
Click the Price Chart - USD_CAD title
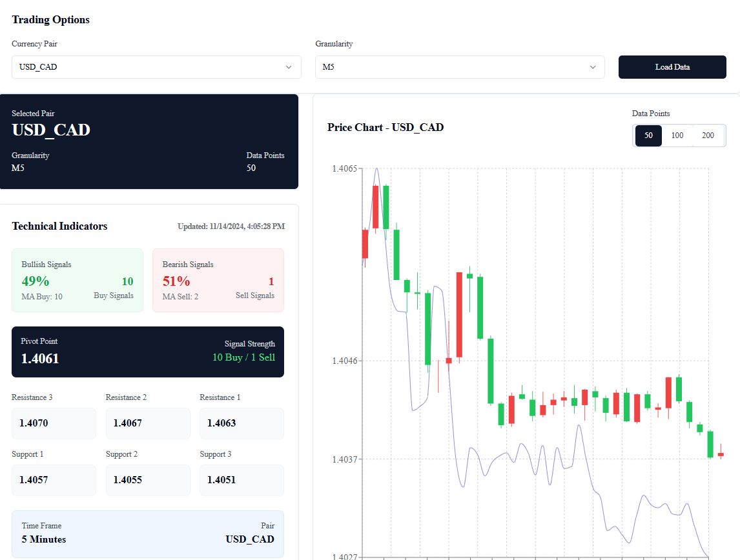click(x=385, y=127)
